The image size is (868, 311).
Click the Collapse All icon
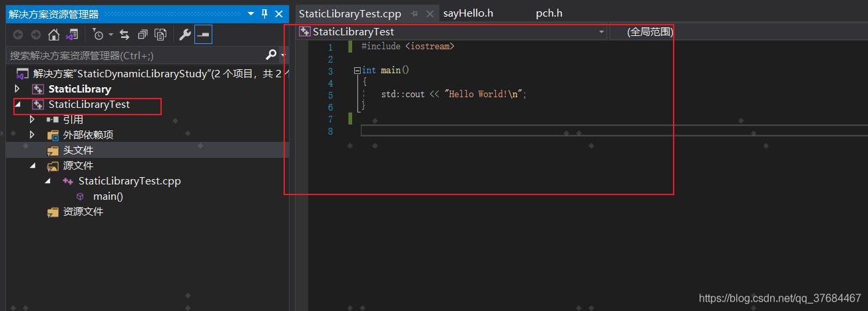click(142, 35)
